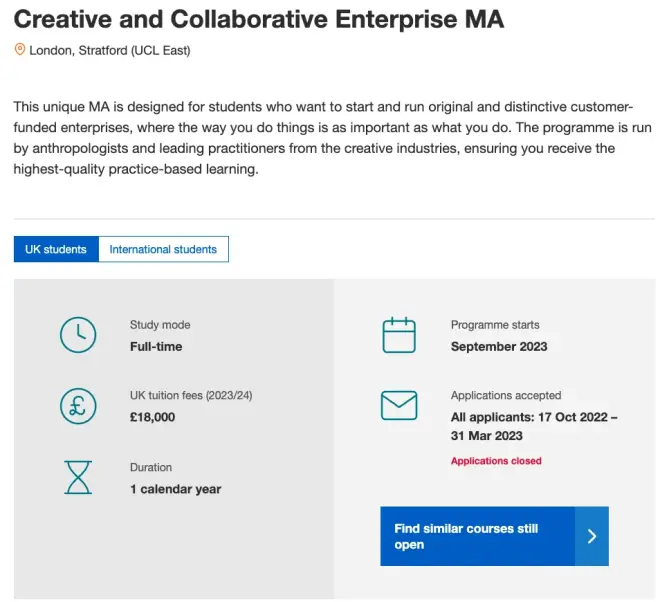This screenshot has height=602, width=660.
Task: Select the UK students tab
Action: [56, 249]
